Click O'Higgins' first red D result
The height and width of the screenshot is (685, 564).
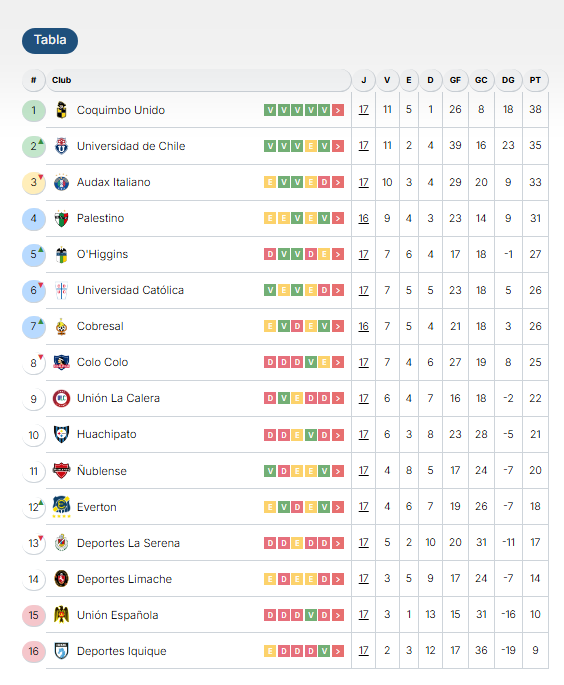(x=270, y=254)
